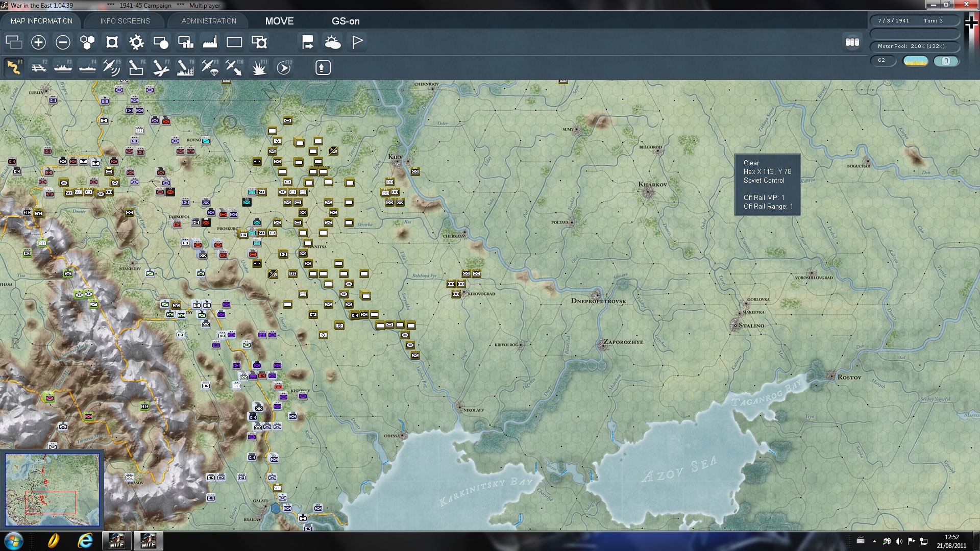The height and width of the screenshot is (551, 980).
Task: Select the F9 air transport parachute icon
Action: pyautogui.click(x=210, y=67)
